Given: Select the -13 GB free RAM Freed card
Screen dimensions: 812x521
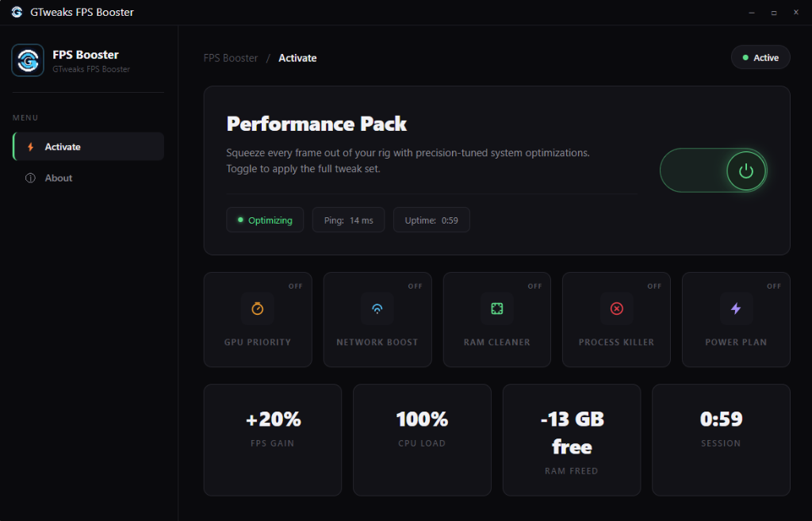Looking at the screenshot, I should pyautogui.click(x=572, y=439).
